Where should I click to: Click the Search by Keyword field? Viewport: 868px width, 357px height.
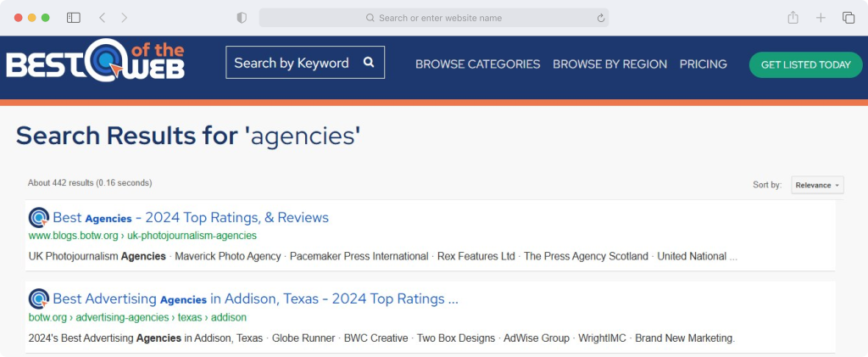click(305, 62)
